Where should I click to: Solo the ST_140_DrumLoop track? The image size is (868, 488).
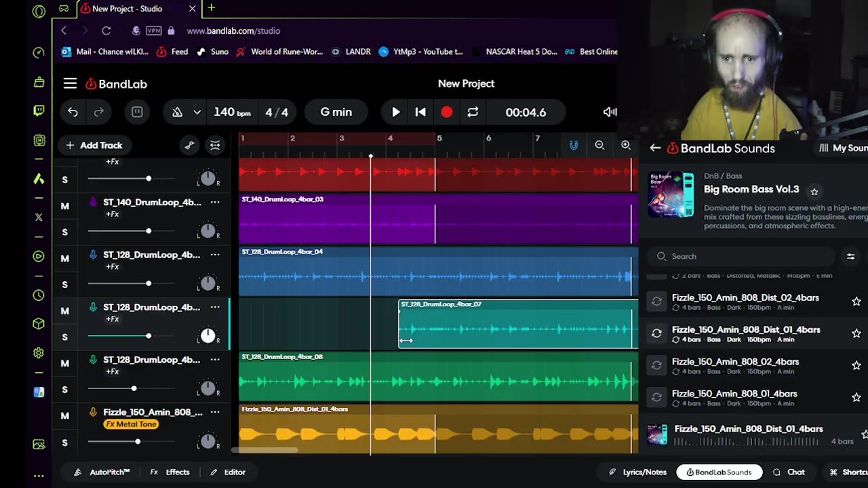tap(65, 232)
